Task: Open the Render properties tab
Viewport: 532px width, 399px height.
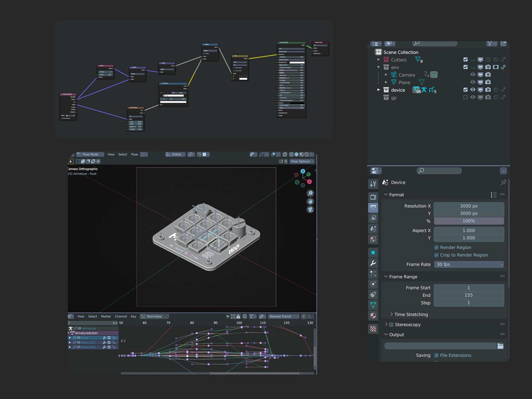Action: tap(373, 197)
